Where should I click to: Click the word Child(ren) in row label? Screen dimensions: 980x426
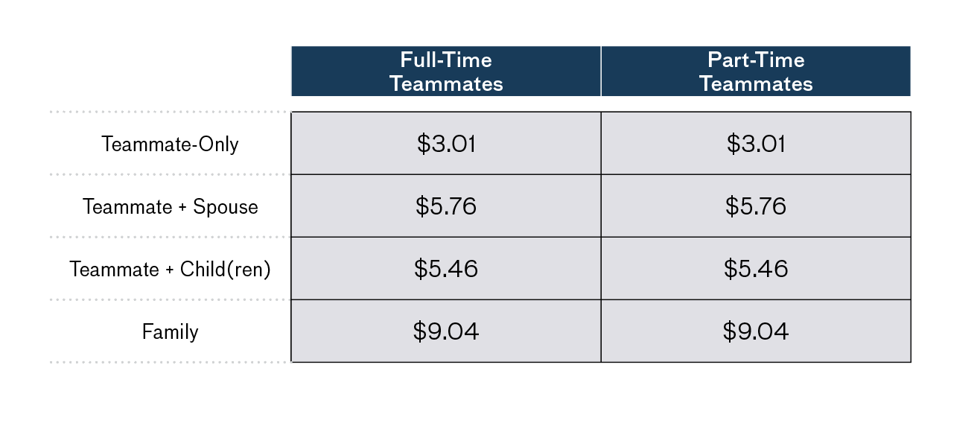pyautogui.click(x=225, y=269)
